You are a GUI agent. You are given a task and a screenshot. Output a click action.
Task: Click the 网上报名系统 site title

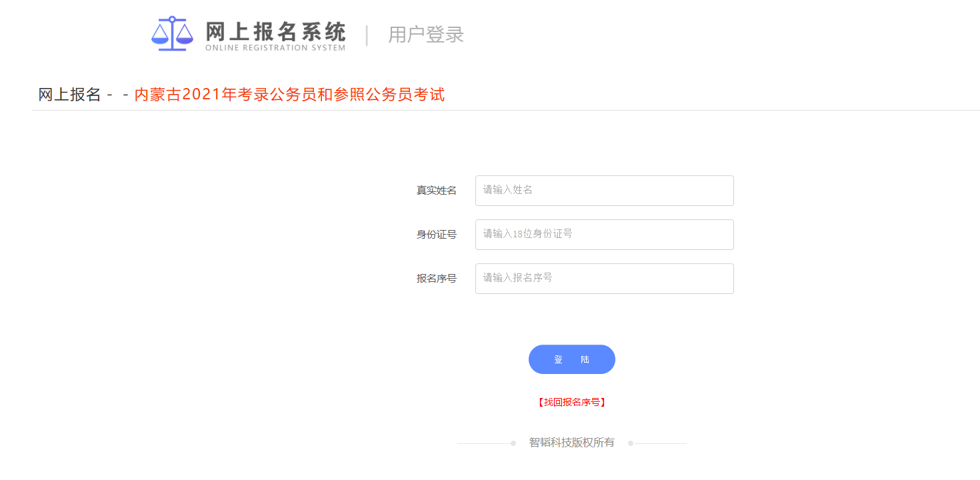[275, 31]
